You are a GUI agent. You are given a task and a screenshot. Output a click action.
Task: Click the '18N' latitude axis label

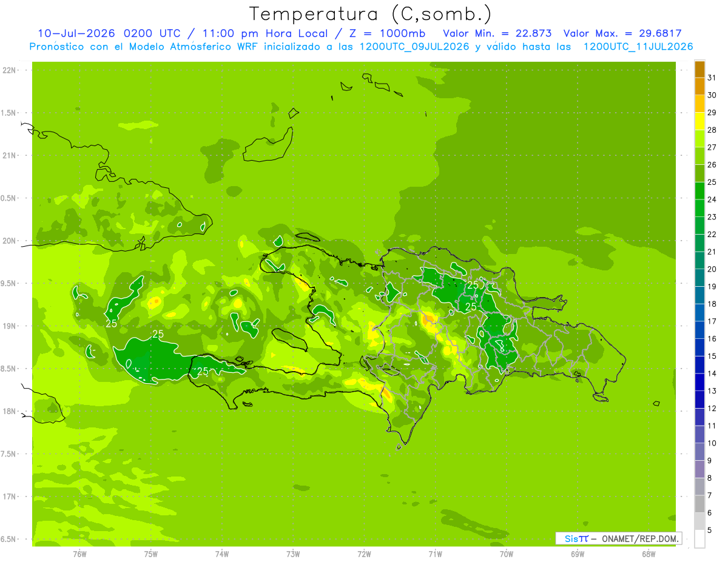tap(9, 411)
